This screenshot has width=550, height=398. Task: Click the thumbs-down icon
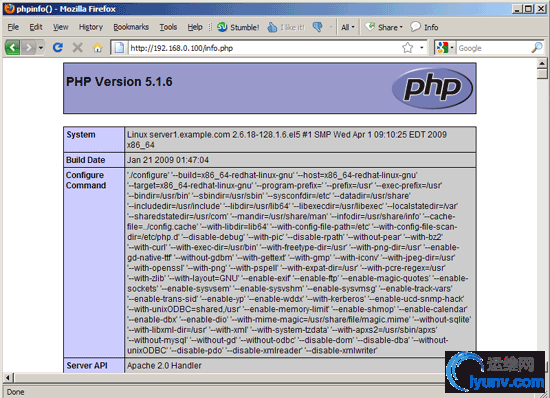[317, 27]
